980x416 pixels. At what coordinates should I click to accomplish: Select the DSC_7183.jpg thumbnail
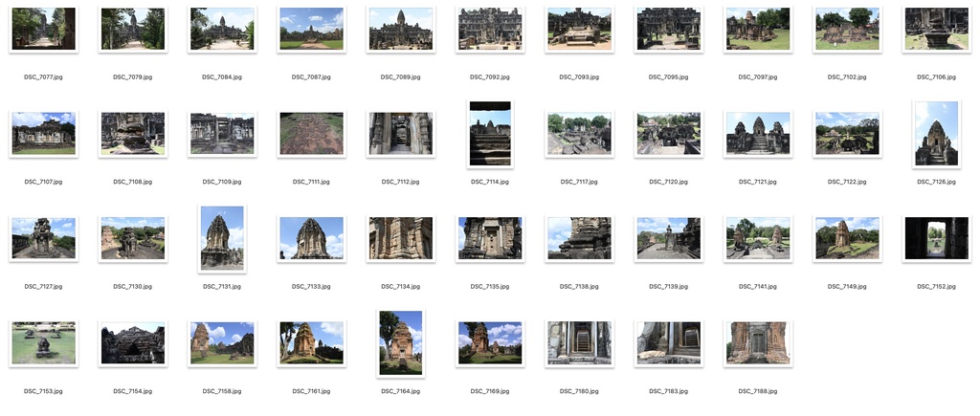coord(669,343)
